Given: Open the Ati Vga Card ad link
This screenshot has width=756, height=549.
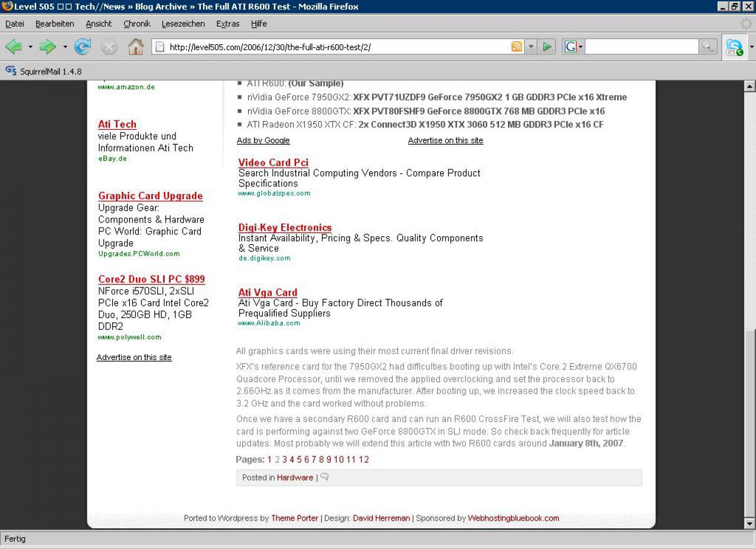Looking at the screenshot, I should click(x=268, y=292).
